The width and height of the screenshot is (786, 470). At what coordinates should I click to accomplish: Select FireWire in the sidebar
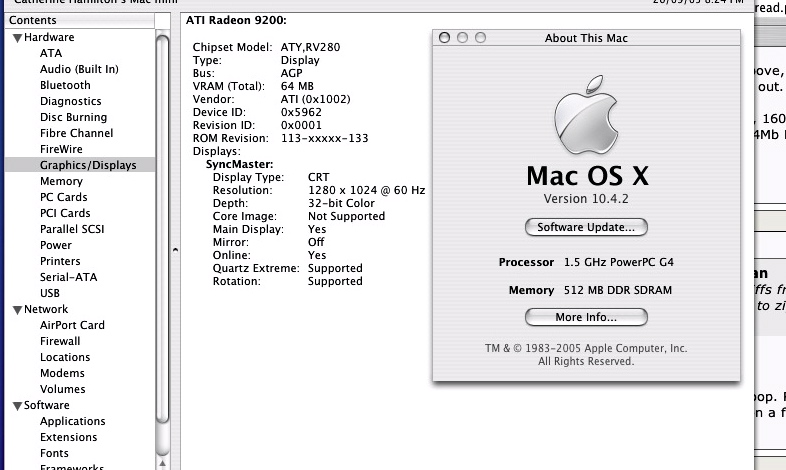tap(61, 149)
